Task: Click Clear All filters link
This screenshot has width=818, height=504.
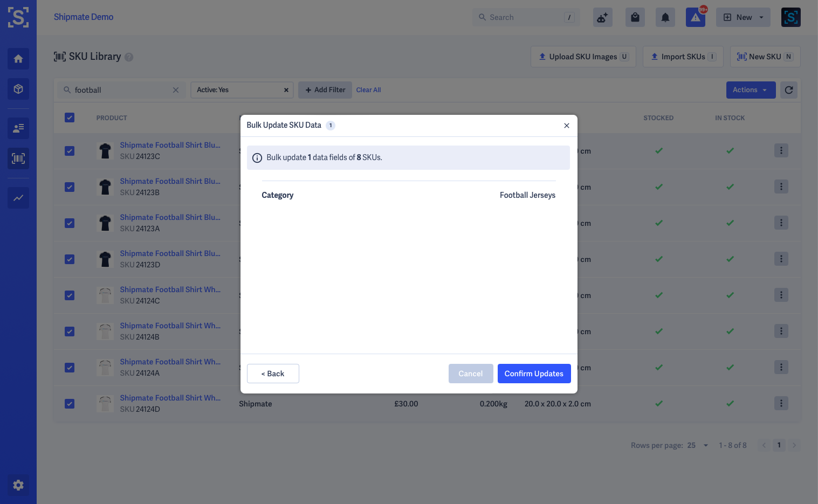Action: [368, 90]
